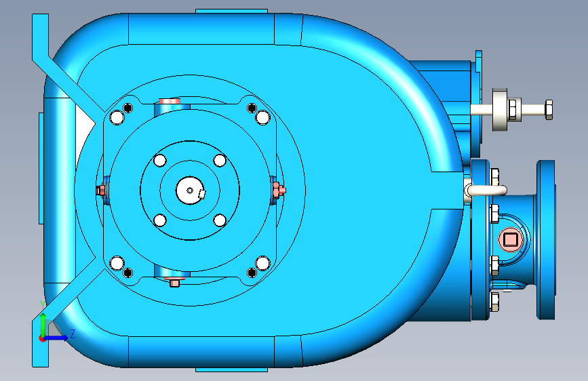Image resolution: width=588 pixels, height=381 pixels.
Task: Pick the hex bolt head at the rod's far end
Action: pyautogui.click(x=549, y=110)
